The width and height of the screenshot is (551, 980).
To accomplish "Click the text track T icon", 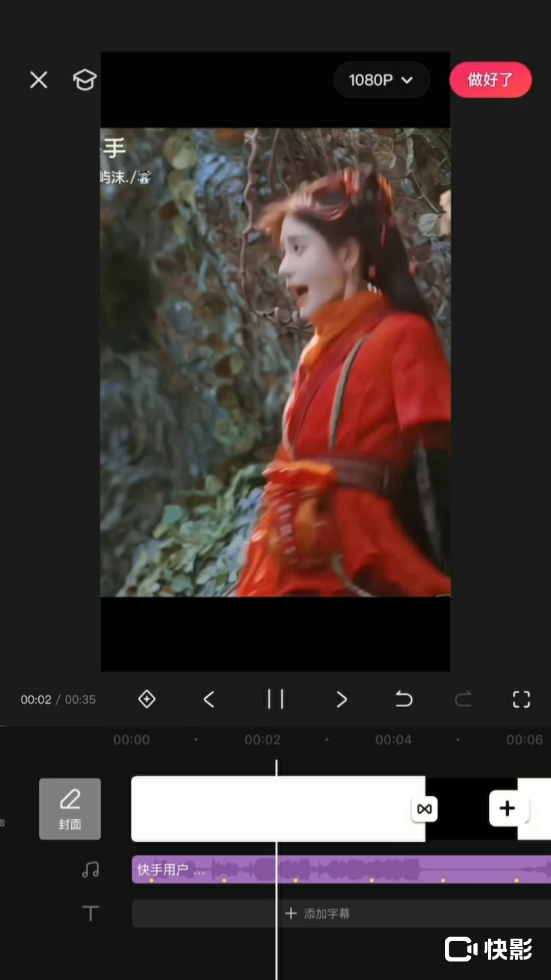I will coord(90,913).
